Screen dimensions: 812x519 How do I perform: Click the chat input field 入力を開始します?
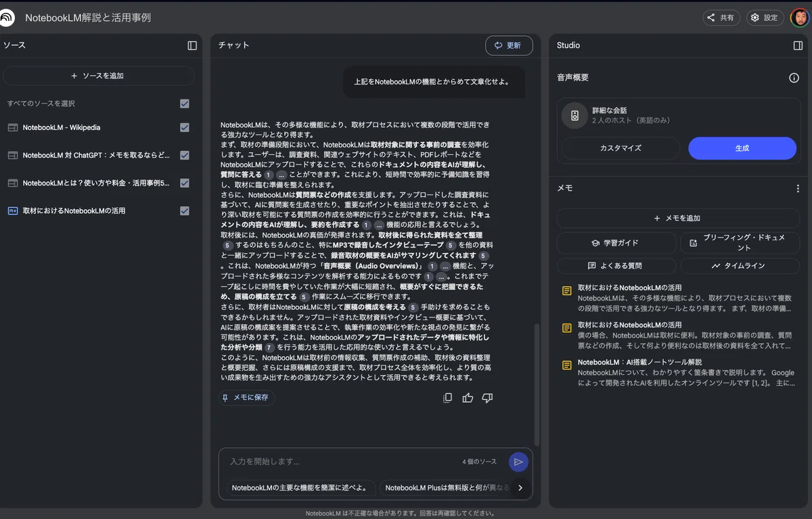click(342, 461)
